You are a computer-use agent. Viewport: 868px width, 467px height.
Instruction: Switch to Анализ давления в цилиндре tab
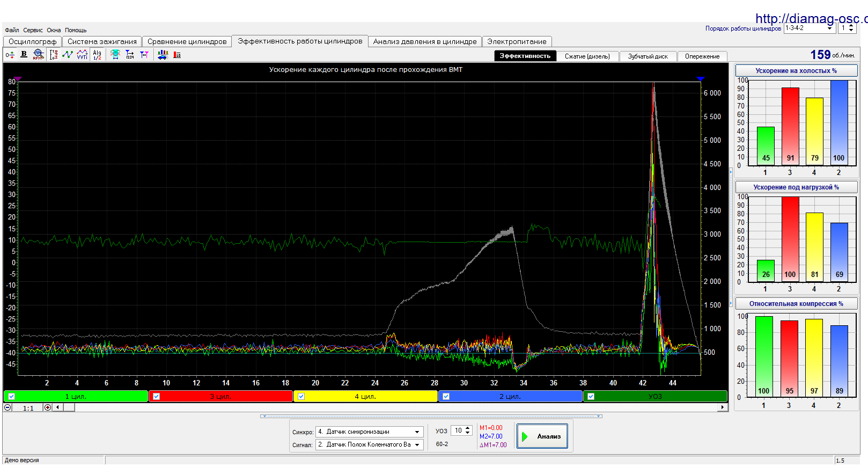click(x=425, y=41)
